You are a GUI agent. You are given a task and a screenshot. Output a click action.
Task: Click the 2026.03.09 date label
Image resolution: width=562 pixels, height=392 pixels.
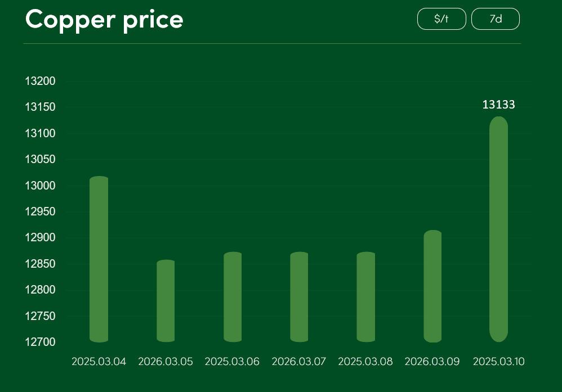tap(432, 362)
